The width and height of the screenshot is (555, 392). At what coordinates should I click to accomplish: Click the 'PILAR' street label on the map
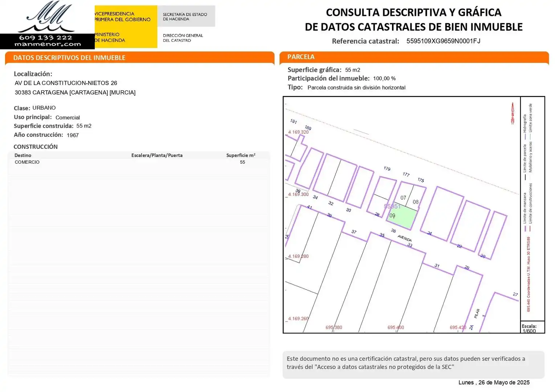tap(477, 313)
